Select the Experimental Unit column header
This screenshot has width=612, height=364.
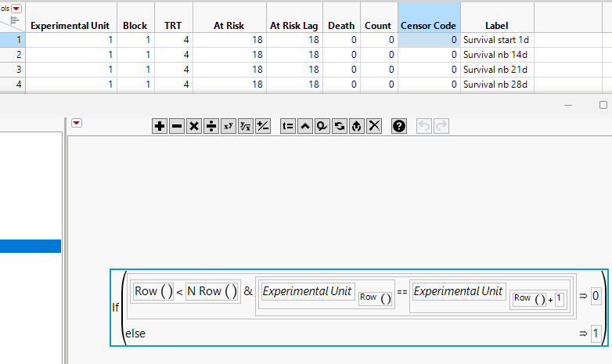(70, 25)
